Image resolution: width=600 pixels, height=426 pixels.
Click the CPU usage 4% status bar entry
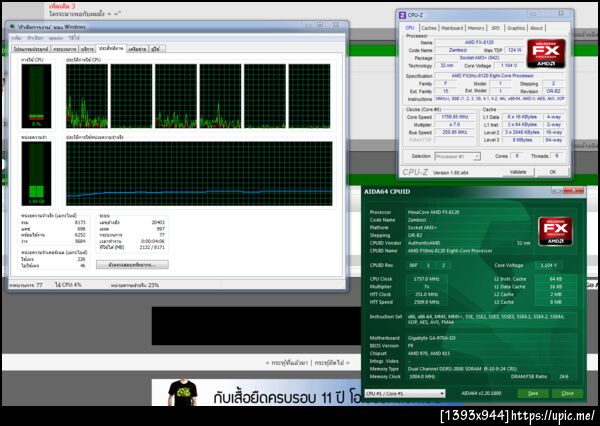(68, 285)
